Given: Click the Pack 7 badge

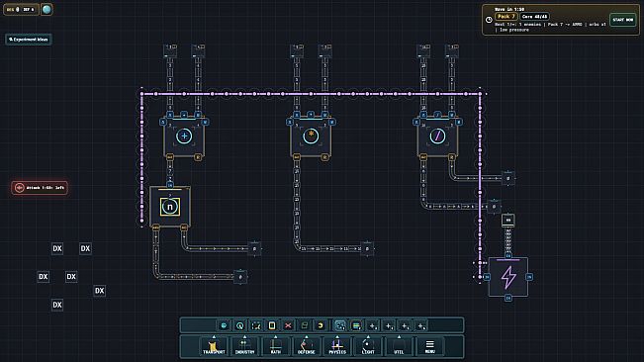Looking at the screenshot, I should [x=506, y=17].
